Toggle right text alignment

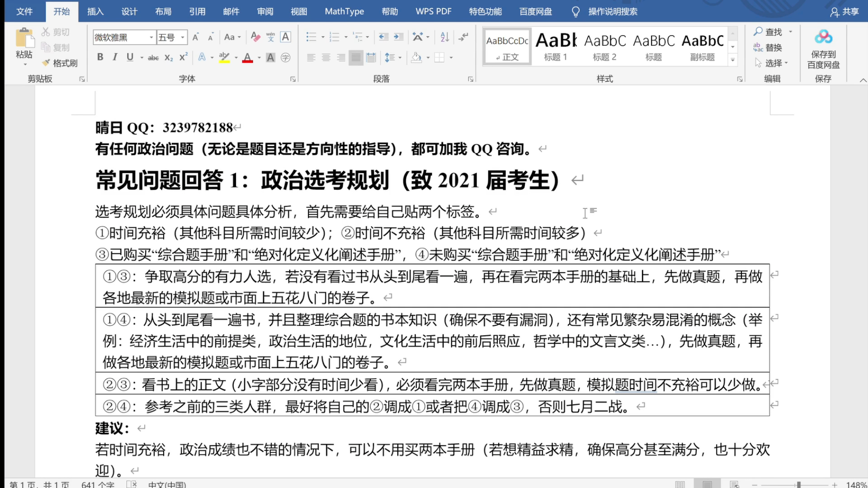pyautogui.click(x=341, y=57)
